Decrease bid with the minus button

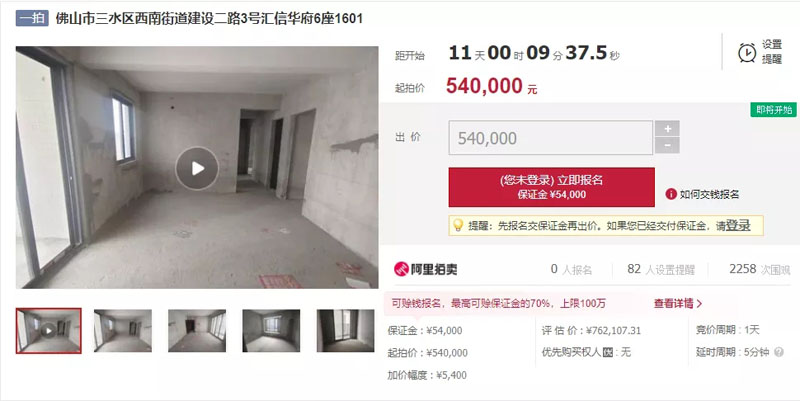coord(667,145)
